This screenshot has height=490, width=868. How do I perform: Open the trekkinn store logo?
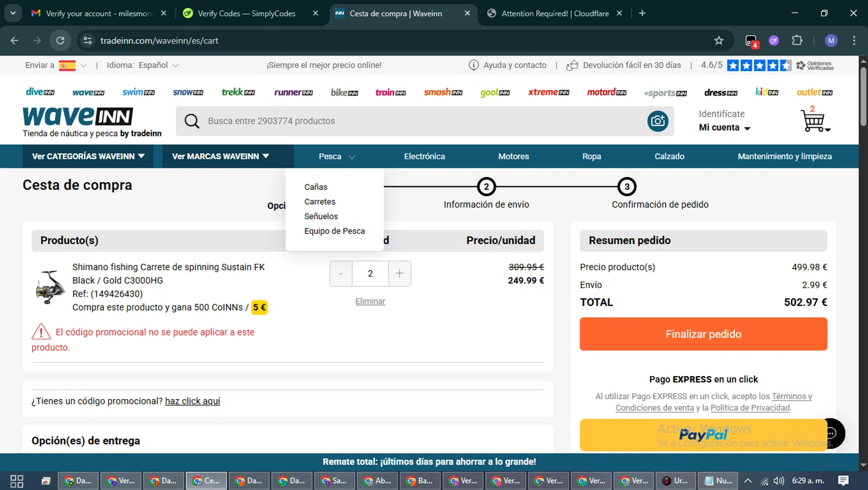click(238, 92)
